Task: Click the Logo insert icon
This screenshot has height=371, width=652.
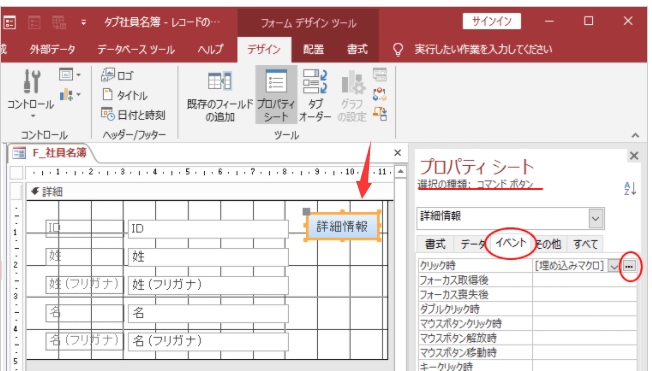Action: (108, 75)
